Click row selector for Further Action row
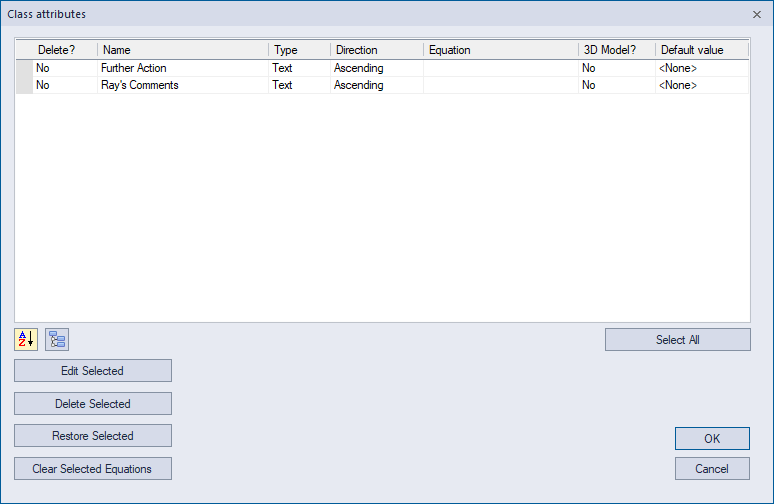The width and height of the screenshot is (774, 504). coord(24,68)
